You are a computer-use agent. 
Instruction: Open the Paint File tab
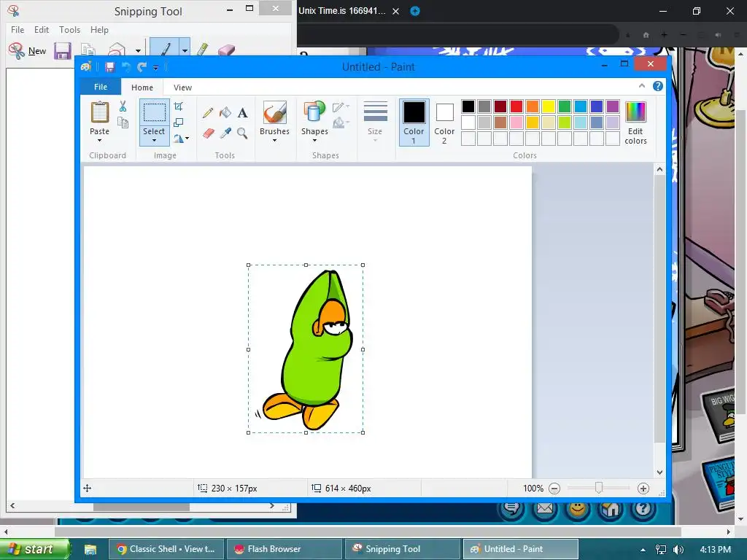pos(101,87)
